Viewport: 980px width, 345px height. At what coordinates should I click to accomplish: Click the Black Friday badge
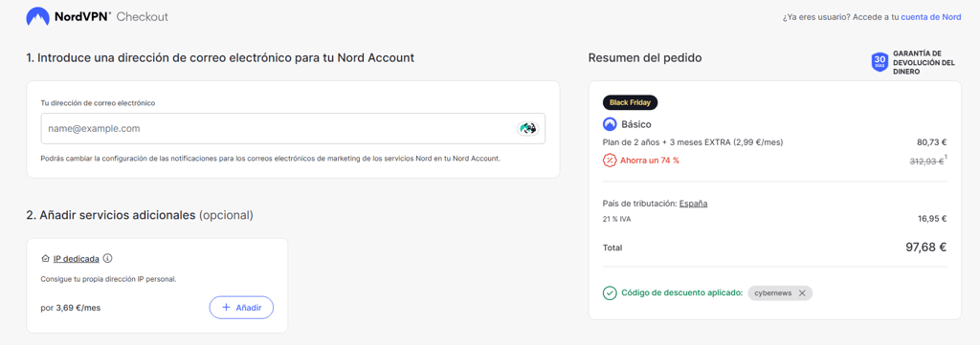pos(630,101)
